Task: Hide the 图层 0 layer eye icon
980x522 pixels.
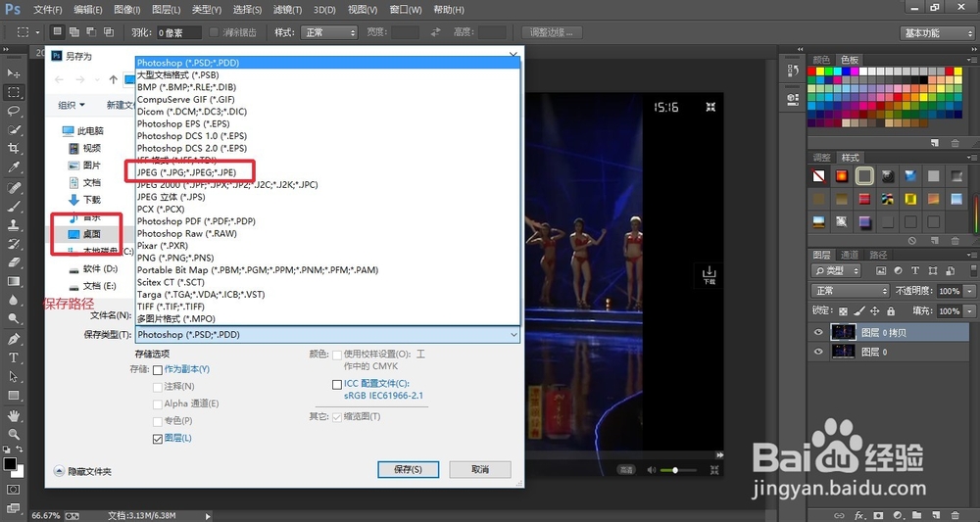Action: pyautogui.click(x=818, y=353)
